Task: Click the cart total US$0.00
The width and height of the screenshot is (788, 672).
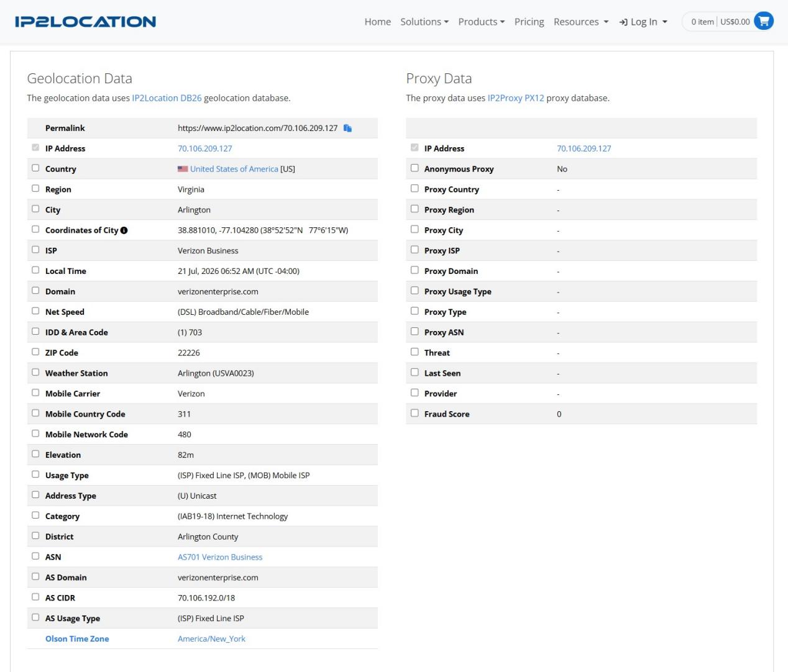Action: [735, 22]
